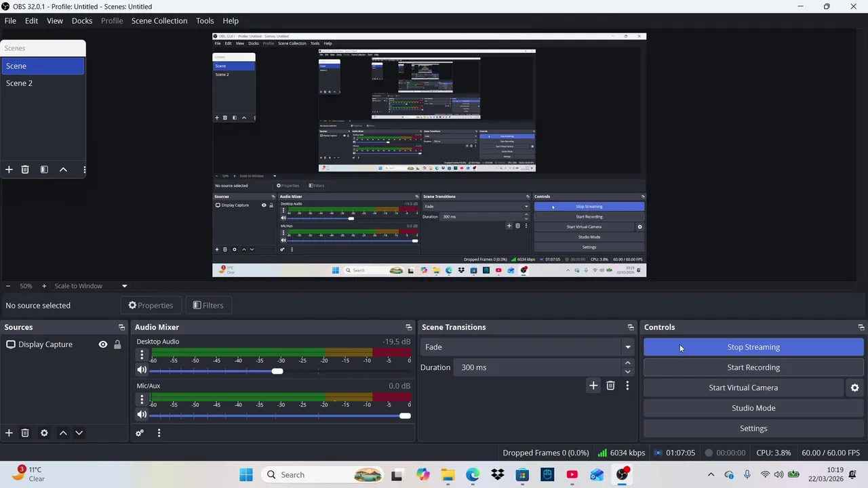Add a new scene with the plus icon
868x488 pixels.
pyautogui.click(x=9, y=169)
